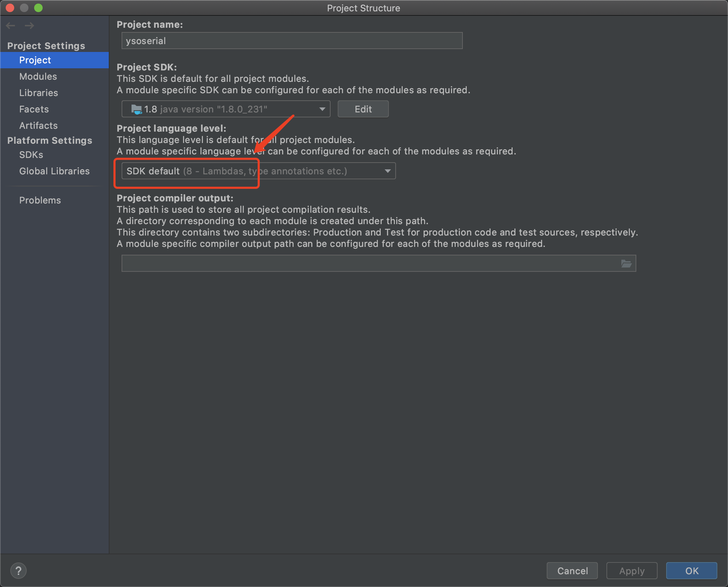Open help with the question mark icon
Screen dimensions: 728x587
(18, 571)
